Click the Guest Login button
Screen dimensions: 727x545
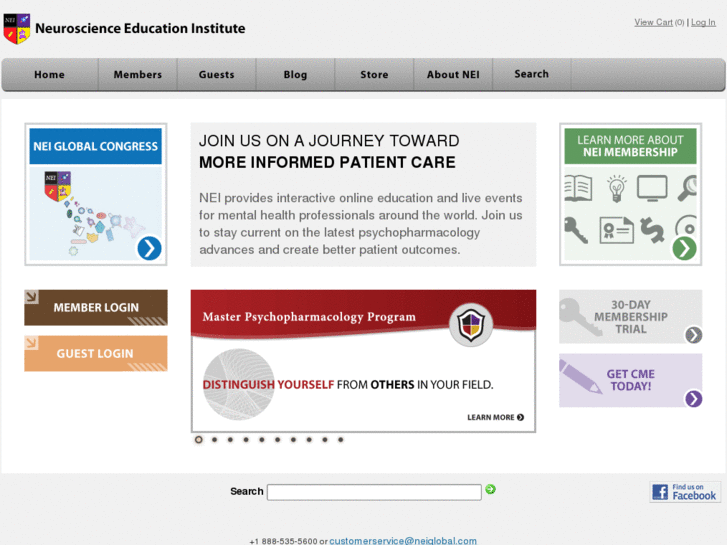(x=96, y=353)
